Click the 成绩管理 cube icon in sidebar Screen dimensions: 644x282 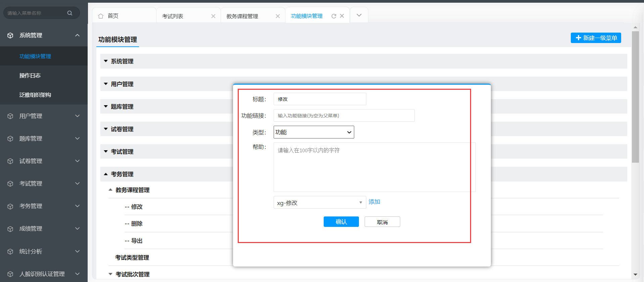pos(10,229)
